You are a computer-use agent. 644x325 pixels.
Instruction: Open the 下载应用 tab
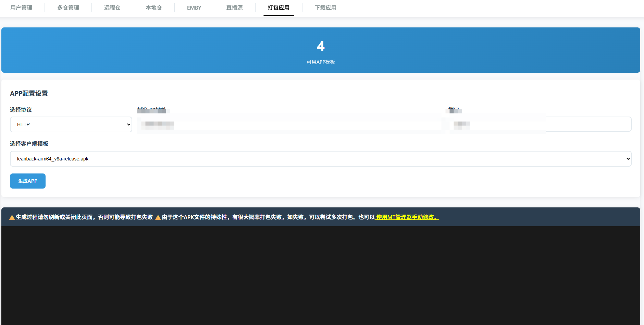(x=325, y=8)
